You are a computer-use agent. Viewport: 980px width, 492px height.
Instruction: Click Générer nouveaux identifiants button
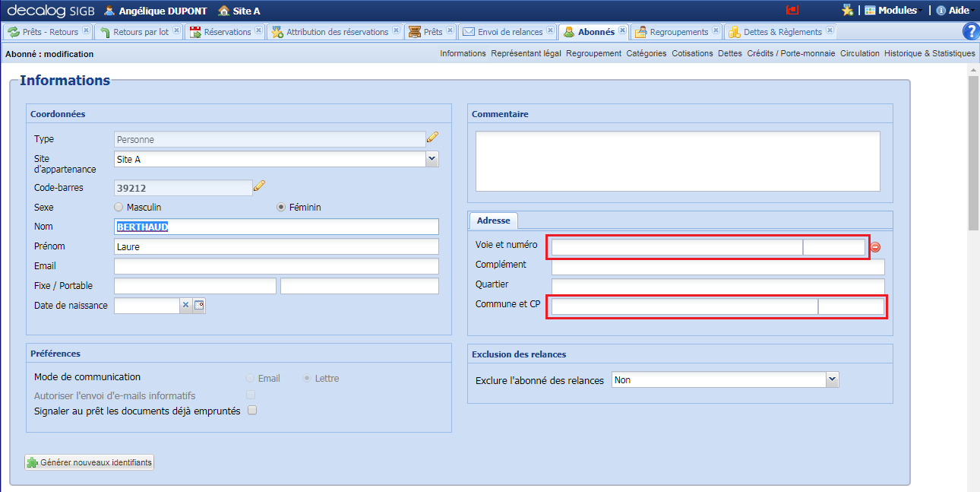pyautogui.click(x=90, y=462)
